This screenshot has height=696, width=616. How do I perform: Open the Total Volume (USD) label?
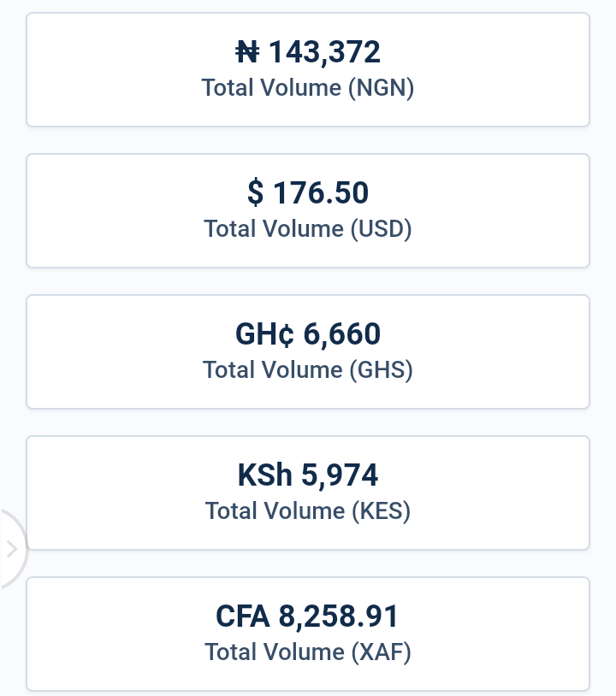[x=308, y=228]
